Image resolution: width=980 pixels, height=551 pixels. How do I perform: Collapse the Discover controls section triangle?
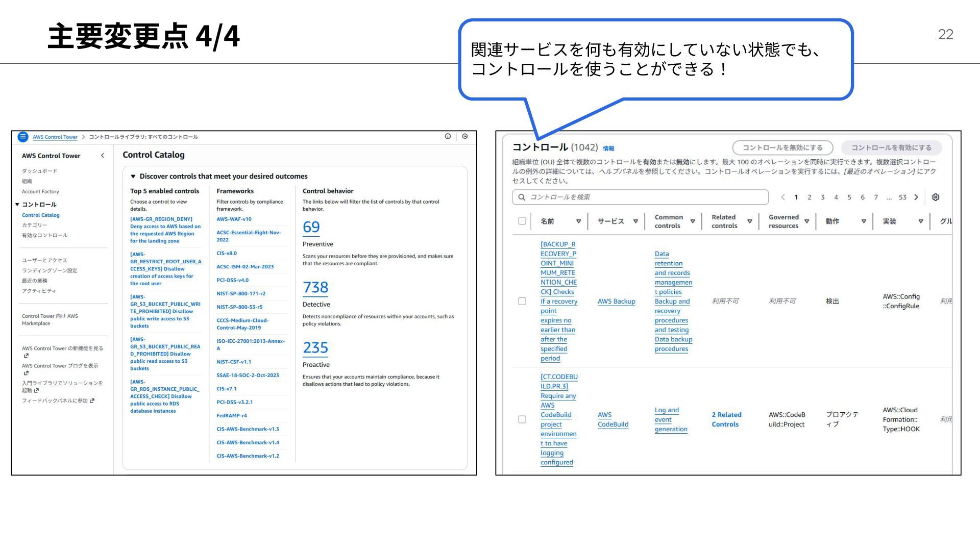pyautogui.click(x=133, y=177)
